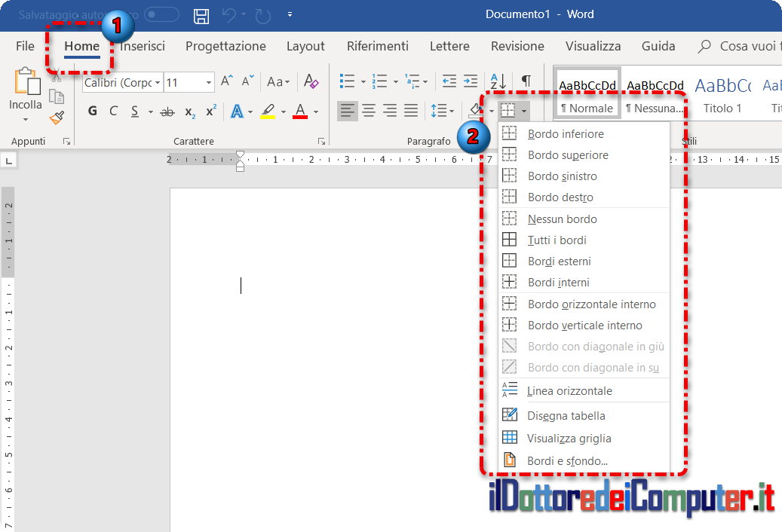Select Bordi esterni in the menu

pos(584,261)
